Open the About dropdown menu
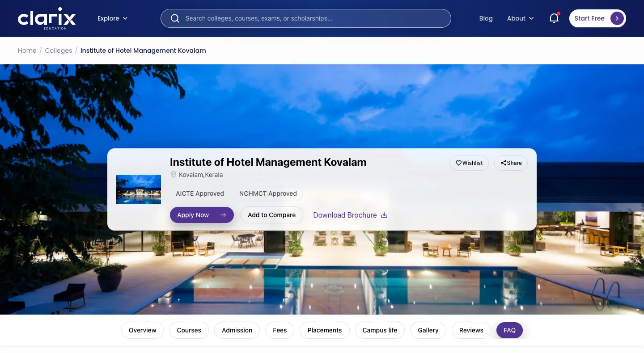 tap(521, 18)
